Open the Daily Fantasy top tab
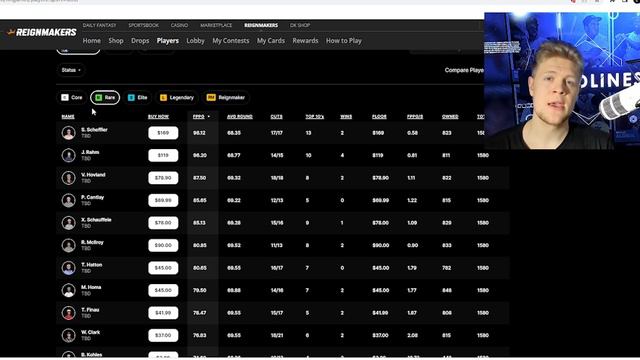The width and height of the screenshot is (640, 360). point(99,25)
